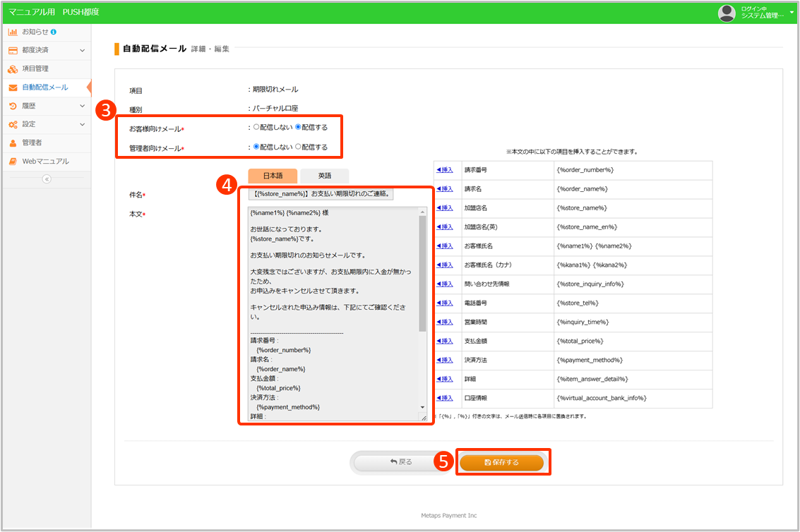Image resolution: width=800 pixels, height=532 pixels.
Task: Collapse sidebar with the double-chevron icon
Action: (47, 179)
